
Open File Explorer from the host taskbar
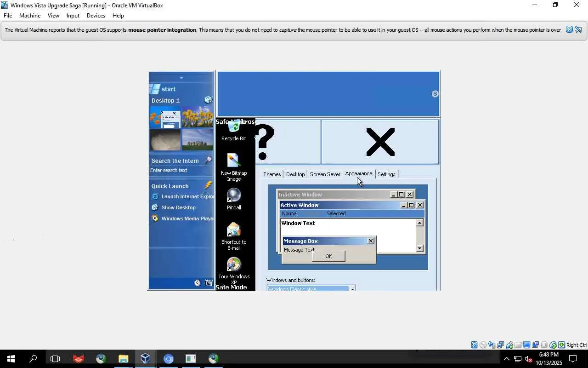[123, 359]
